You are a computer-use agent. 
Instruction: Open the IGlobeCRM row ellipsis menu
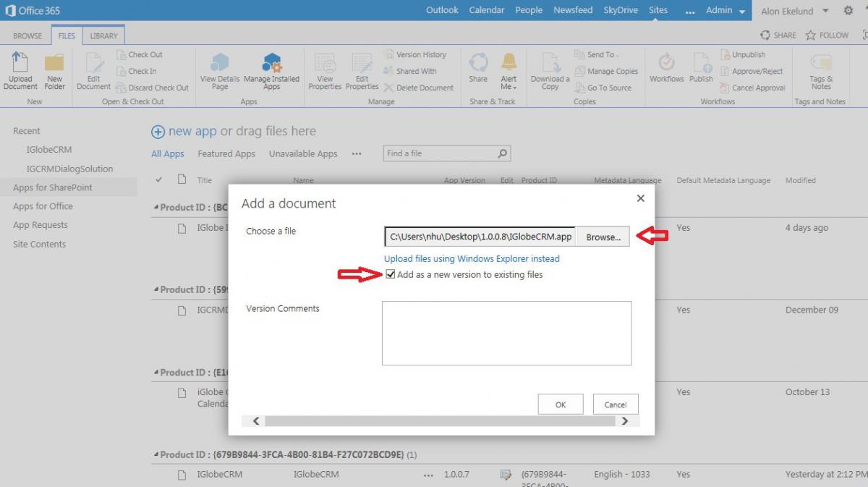click(429, 475)
